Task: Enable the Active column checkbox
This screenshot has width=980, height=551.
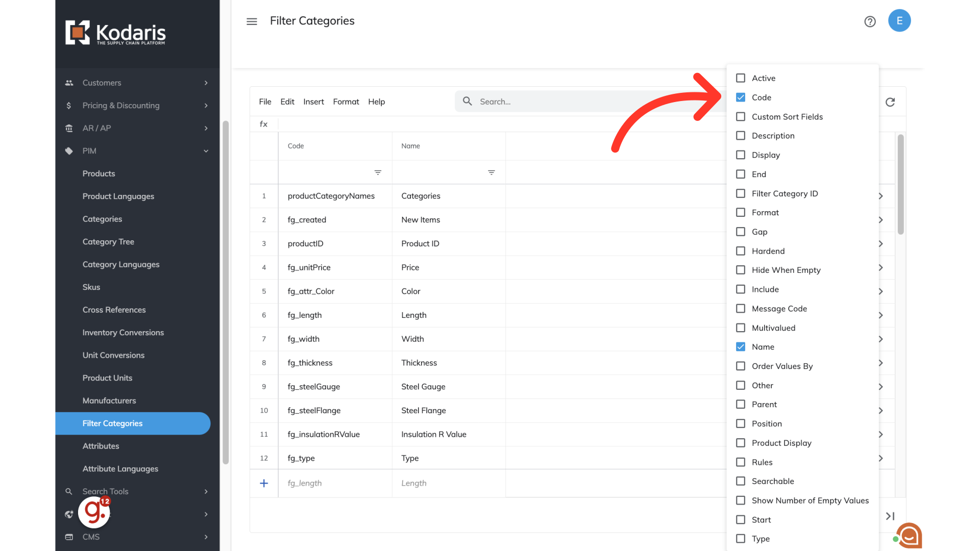Action: [x=741, y=78]
